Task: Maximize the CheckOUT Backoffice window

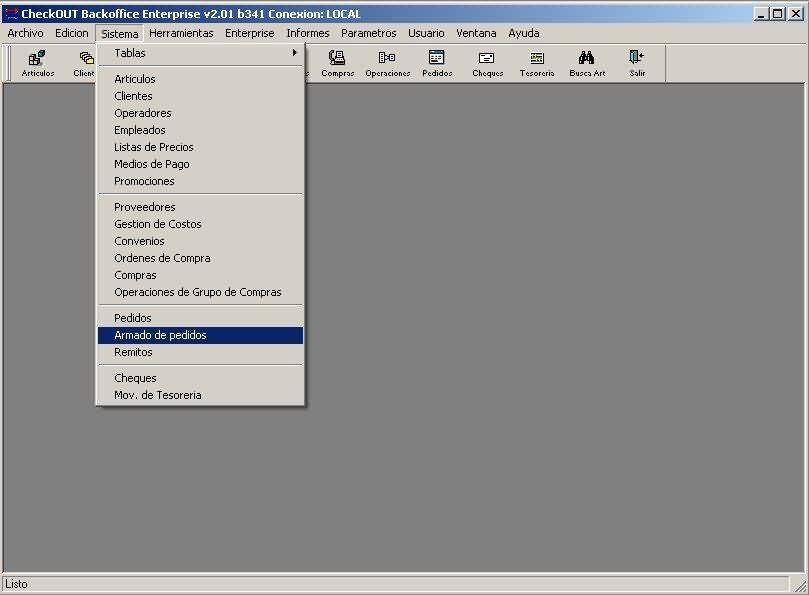Action: pos(778,14)
